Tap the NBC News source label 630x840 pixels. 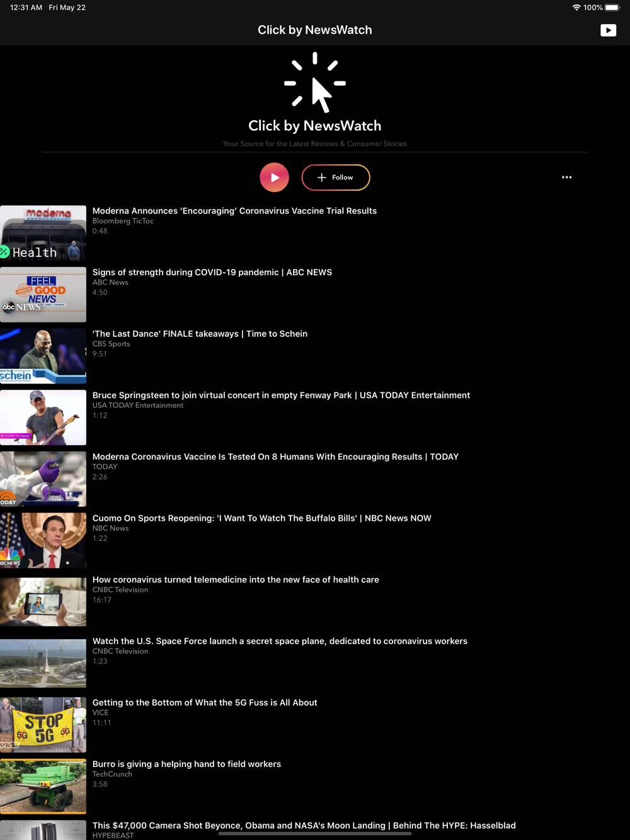point(110,528)
